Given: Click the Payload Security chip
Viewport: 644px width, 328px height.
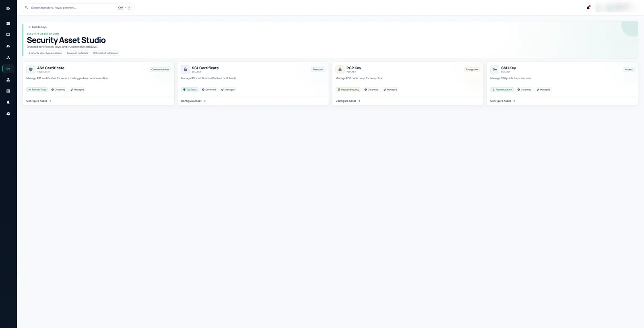Looking at the screenshot, I should [348, 90].
